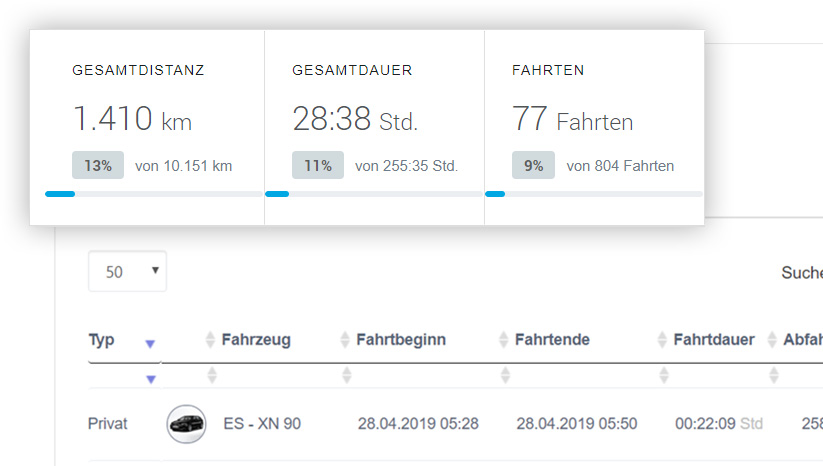Sort by the Fahrtbeginn column header
Viewport: 823px width, 466px height.
[401, 340]
